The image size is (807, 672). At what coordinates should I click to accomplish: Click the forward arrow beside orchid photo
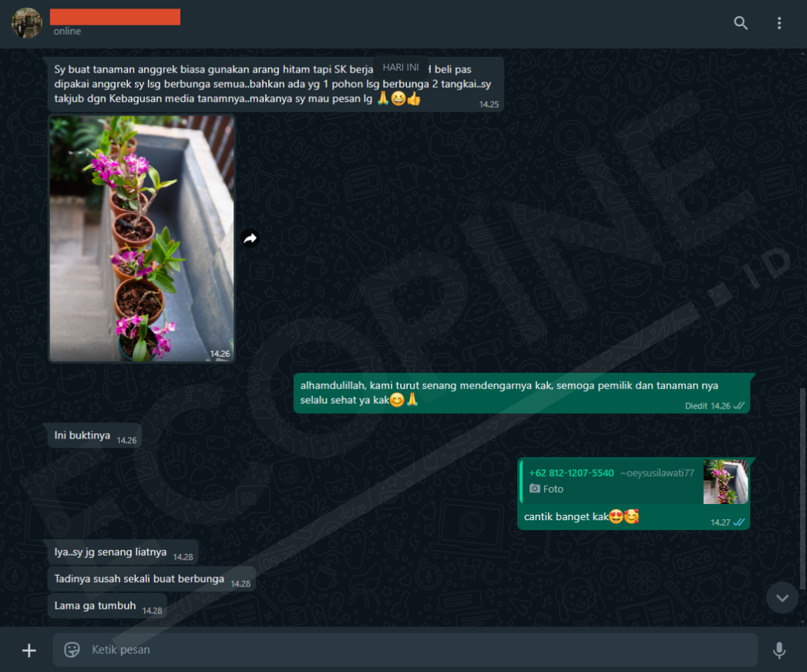point(250,239)
